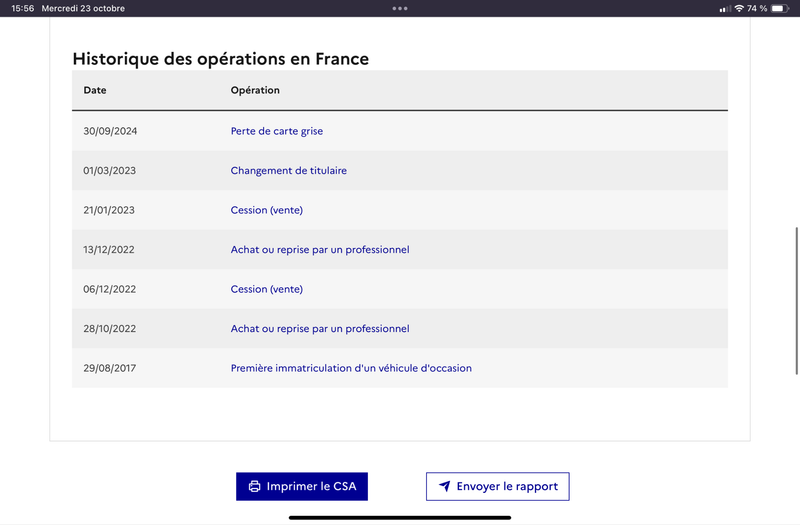Image resolution: width=800 pixels, height=525 pixels.
Task: Click the Date column header
Action: tap(95, 90)
